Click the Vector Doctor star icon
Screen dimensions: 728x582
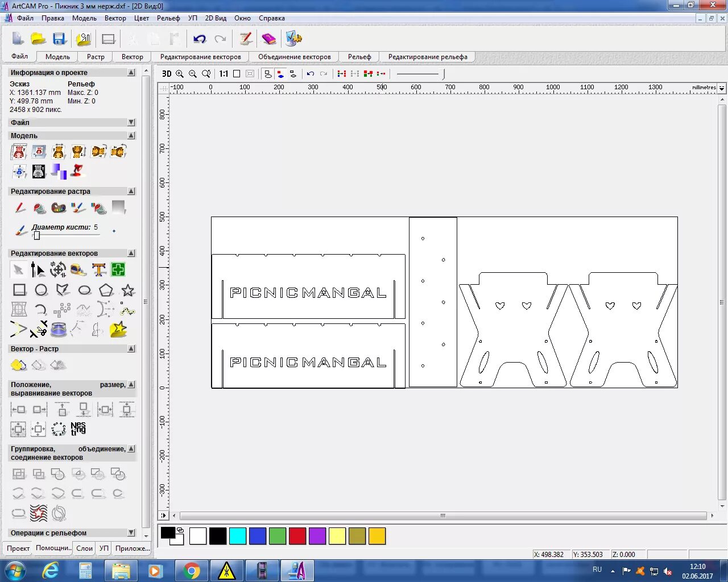tap(118, 330)
